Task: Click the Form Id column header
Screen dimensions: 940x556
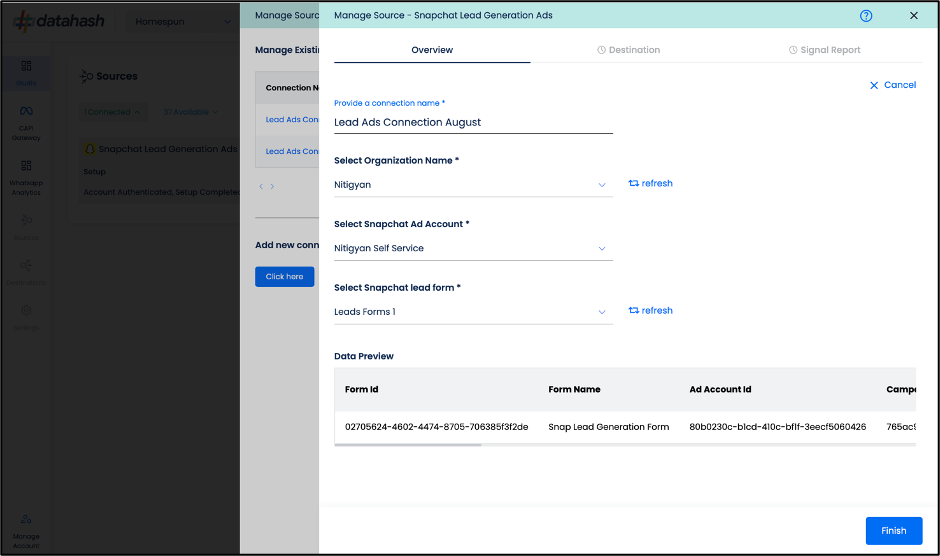Action: click(361, 389)
